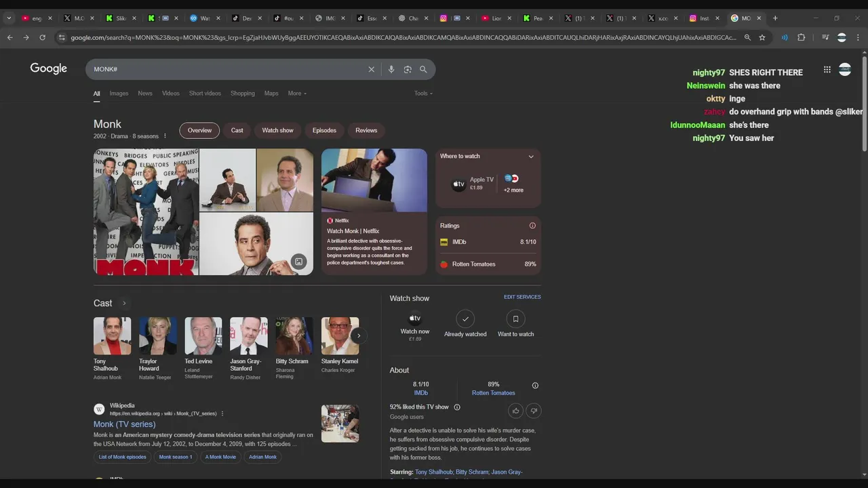Open Monk (TV series) Wikipedia link
Screen dimensions: 868x488
coord(124,424)
